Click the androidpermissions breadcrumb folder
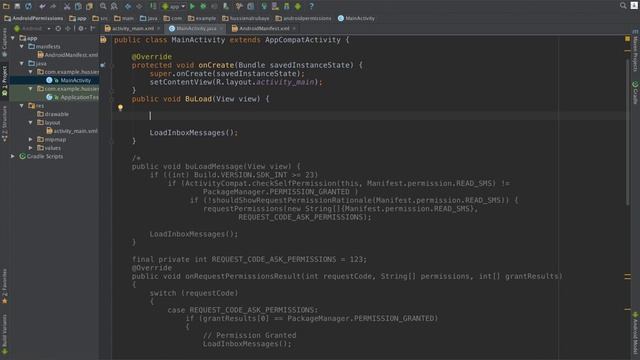The image size is (640, 360). pos(303,18)
